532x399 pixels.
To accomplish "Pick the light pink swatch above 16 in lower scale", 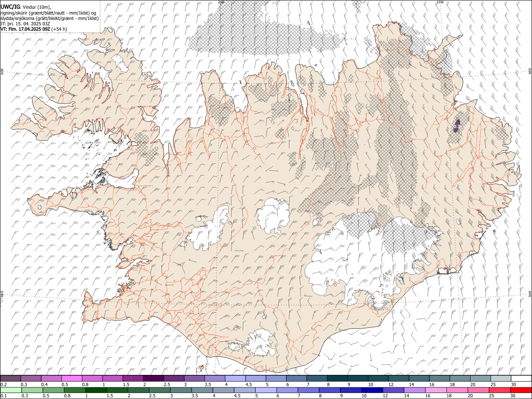I will [436, 390].
